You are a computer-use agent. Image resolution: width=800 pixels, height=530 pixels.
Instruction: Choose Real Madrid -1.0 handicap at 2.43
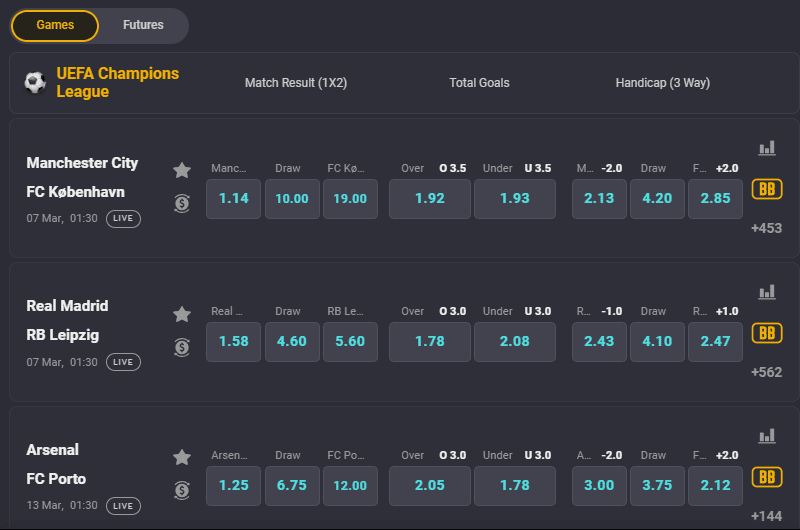[x=599, y=342]
